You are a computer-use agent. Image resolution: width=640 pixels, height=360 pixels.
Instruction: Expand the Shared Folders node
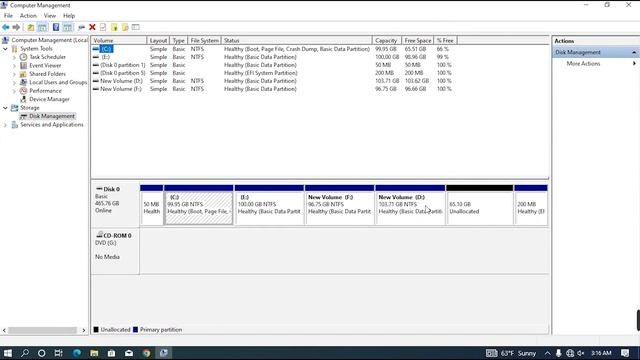click(14, 74)
